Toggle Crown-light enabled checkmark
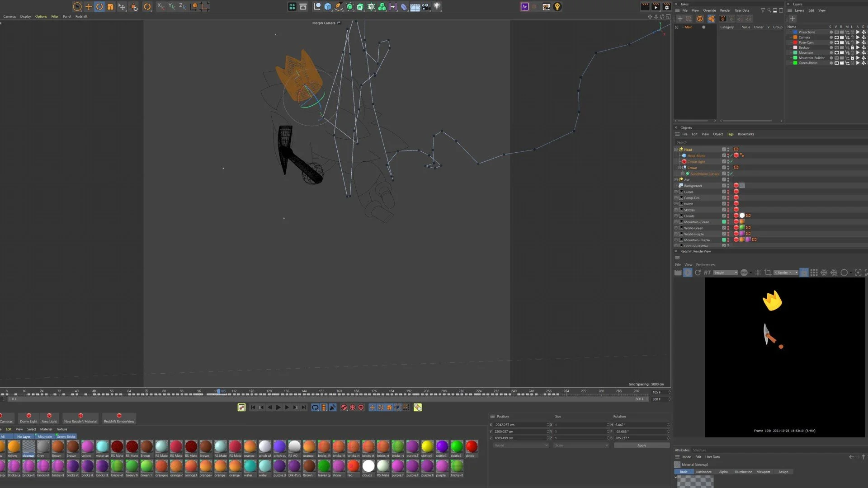The width and height of the screenshot is (868, 488). [x=731, y=162]
